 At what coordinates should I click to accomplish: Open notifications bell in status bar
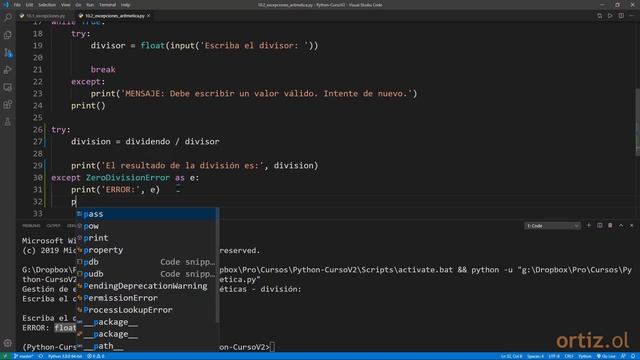tap(633, 356)
